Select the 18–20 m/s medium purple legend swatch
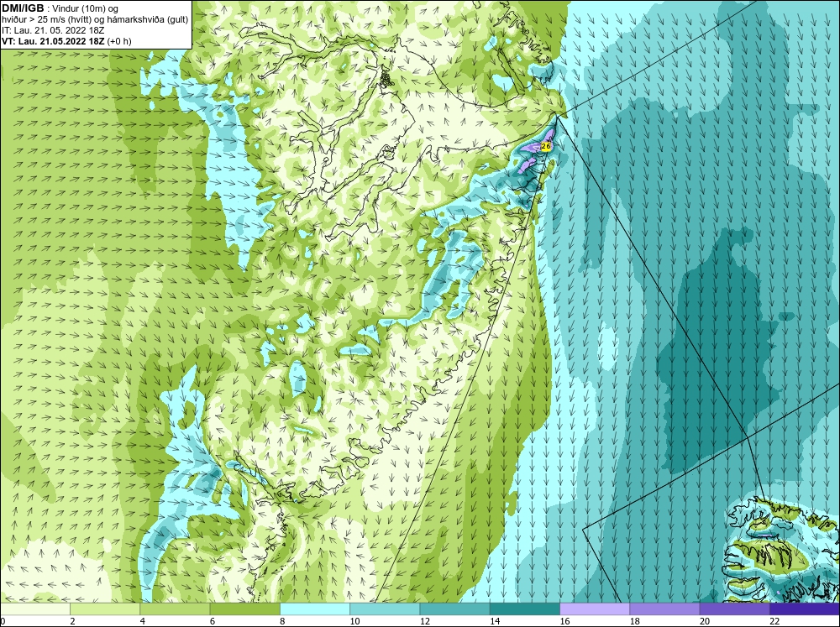This screenshot has width=840, height=627. (664, 609)
